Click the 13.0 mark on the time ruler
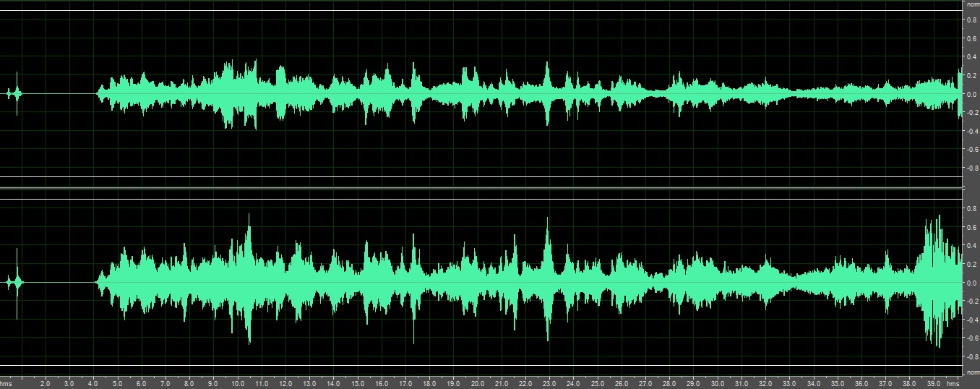This screenshot has width=980, height=389. (x=309, y=384)
